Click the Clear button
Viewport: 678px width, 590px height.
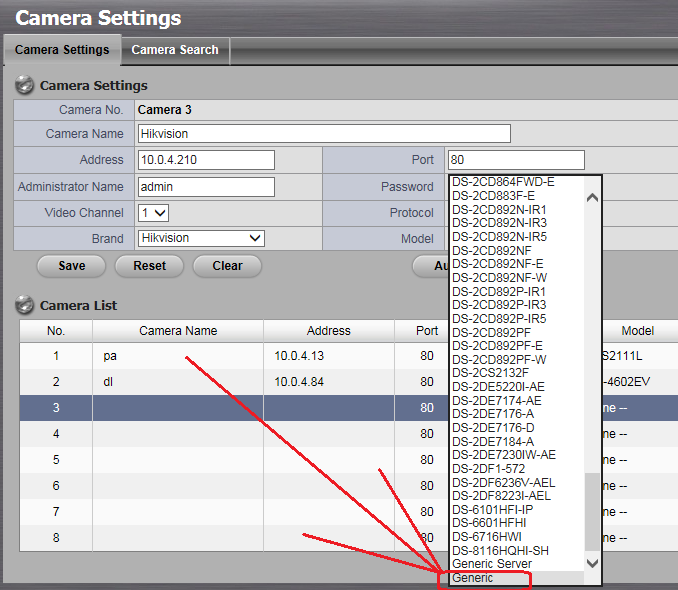click(x=227, y=266)
